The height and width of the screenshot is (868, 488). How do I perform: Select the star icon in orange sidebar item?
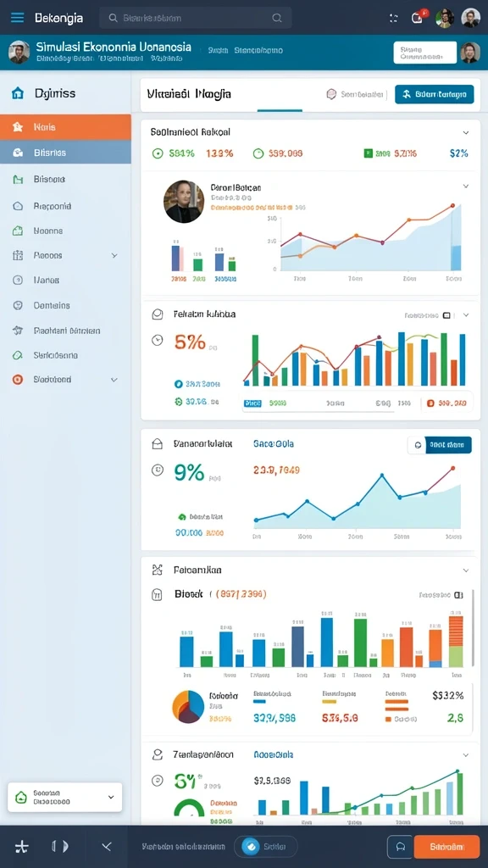coord(18,127)
